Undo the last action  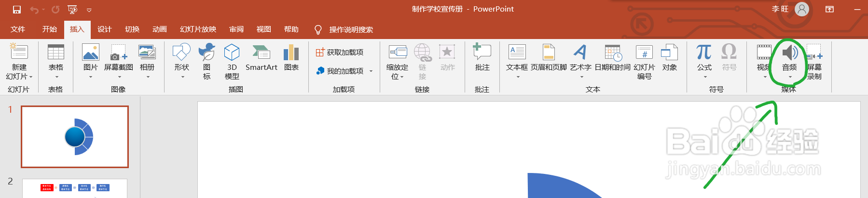tap(34, 10)
